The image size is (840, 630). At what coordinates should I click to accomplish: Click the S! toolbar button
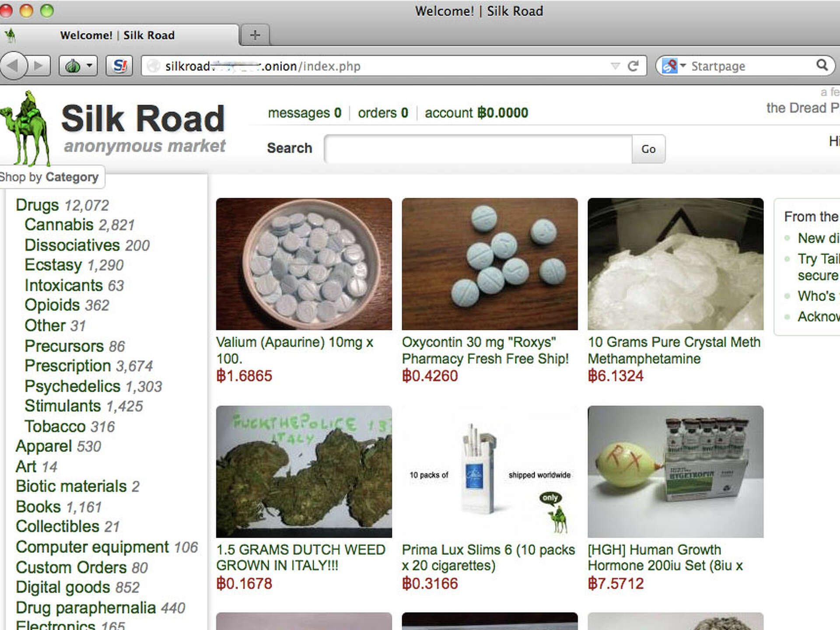[119, 66]
